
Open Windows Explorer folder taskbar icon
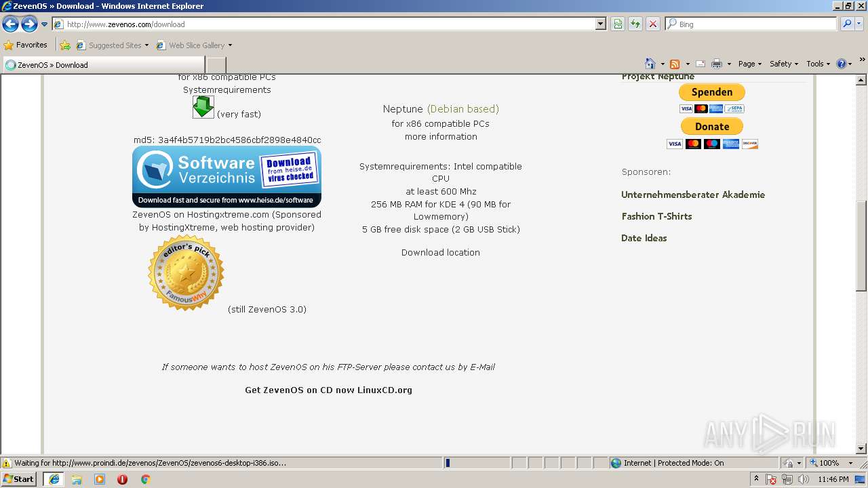coord(77,479)
